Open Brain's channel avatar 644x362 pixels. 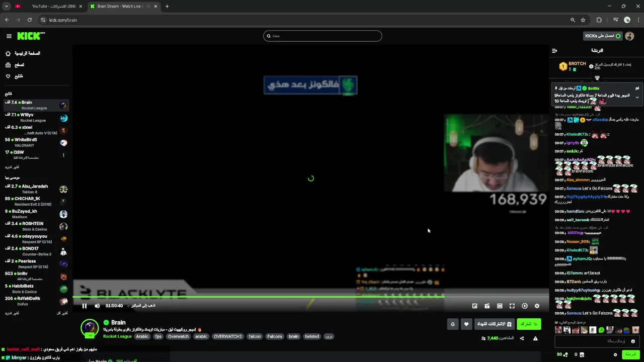click(90, 327)
